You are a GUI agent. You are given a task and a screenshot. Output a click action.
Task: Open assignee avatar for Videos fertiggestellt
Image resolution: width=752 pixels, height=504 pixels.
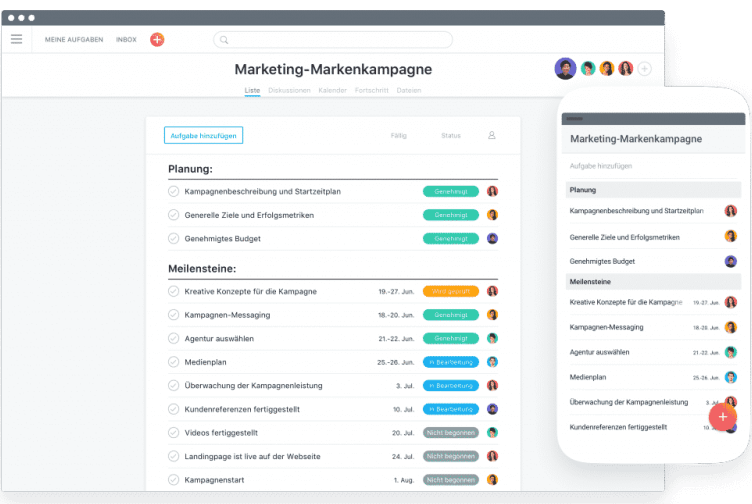click(x=493, y=433)
